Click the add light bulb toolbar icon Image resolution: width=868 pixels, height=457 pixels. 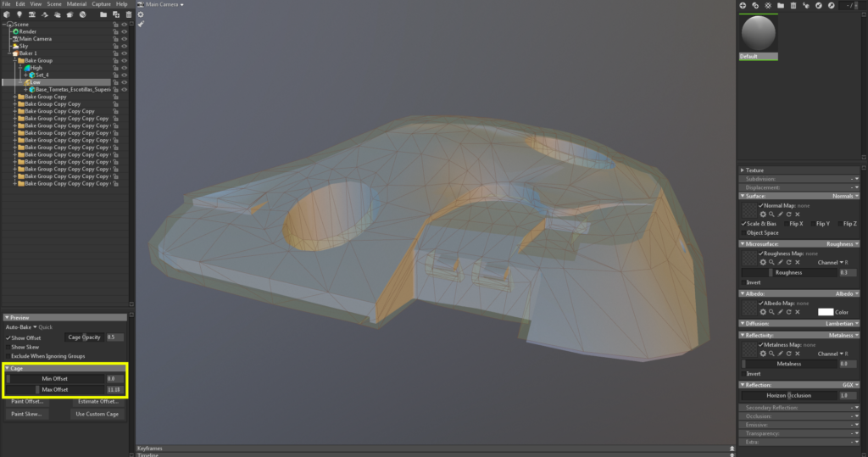(x=19, y=14)
